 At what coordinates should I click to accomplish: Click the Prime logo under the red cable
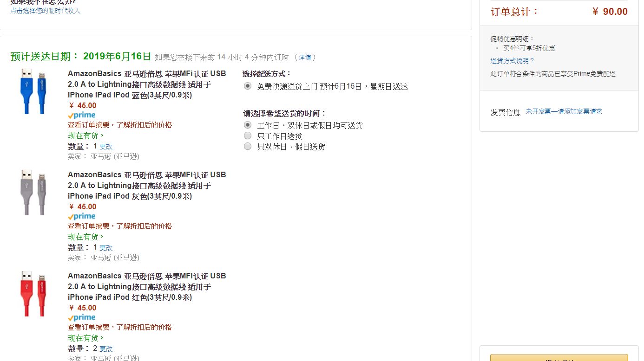(82, 317)
